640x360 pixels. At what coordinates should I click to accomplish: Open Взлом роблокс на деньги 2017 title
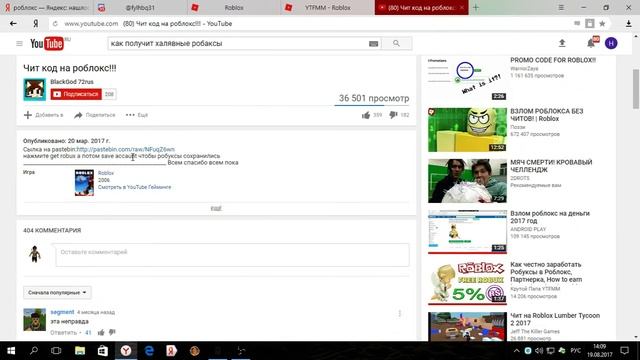(x=550, y=217)
